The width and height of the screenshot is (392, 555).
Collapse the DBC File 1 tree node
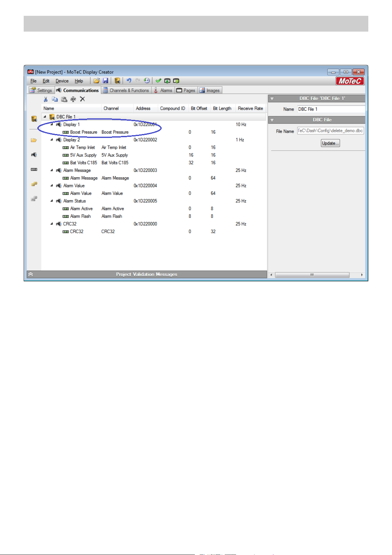(x=45, y=117)
